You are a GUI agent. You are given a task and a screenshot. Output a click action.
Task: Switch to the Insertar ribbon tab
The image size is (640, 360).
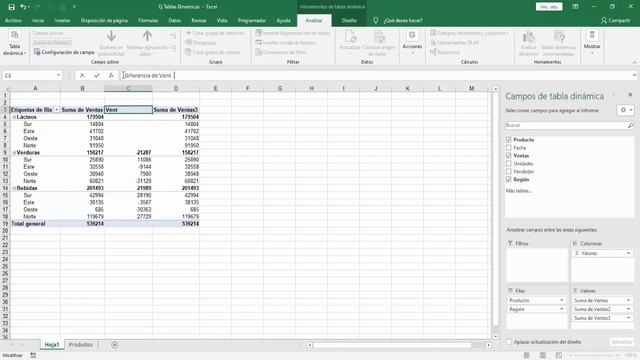click(x=62, y=20)
